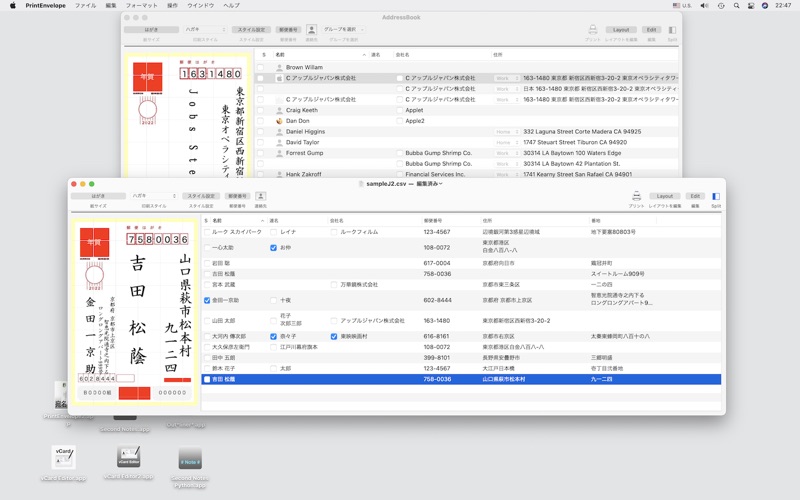Click Layout button in AddressBook window
Screen dimensions: 800x500
[621, 30]
